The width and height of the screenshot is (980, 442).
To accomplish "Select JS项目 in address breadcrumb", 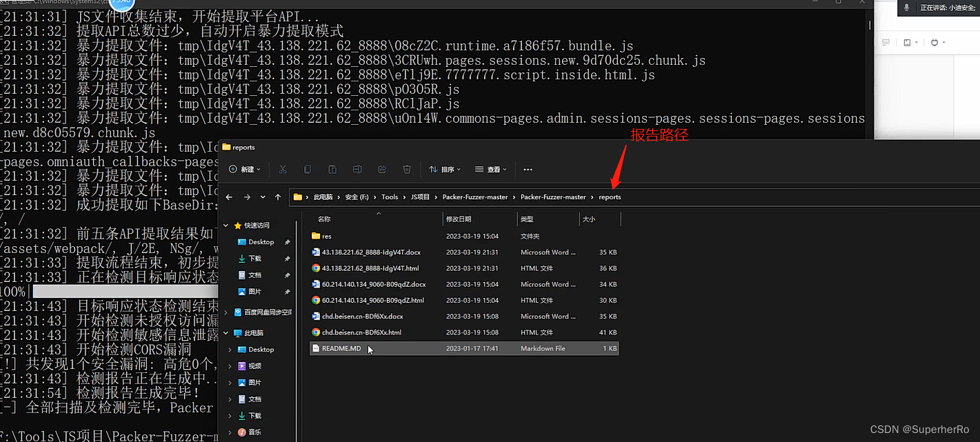I will (x=420, y=197).
